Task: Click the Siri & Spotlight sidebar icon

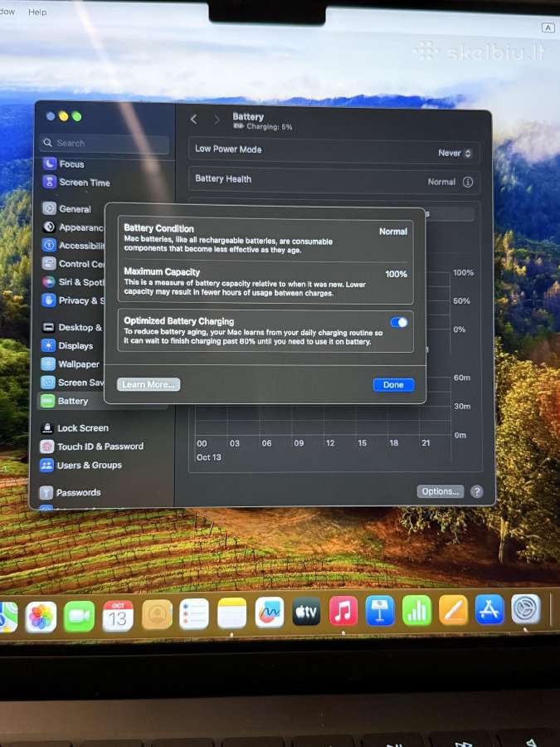Action: [49, 281]
